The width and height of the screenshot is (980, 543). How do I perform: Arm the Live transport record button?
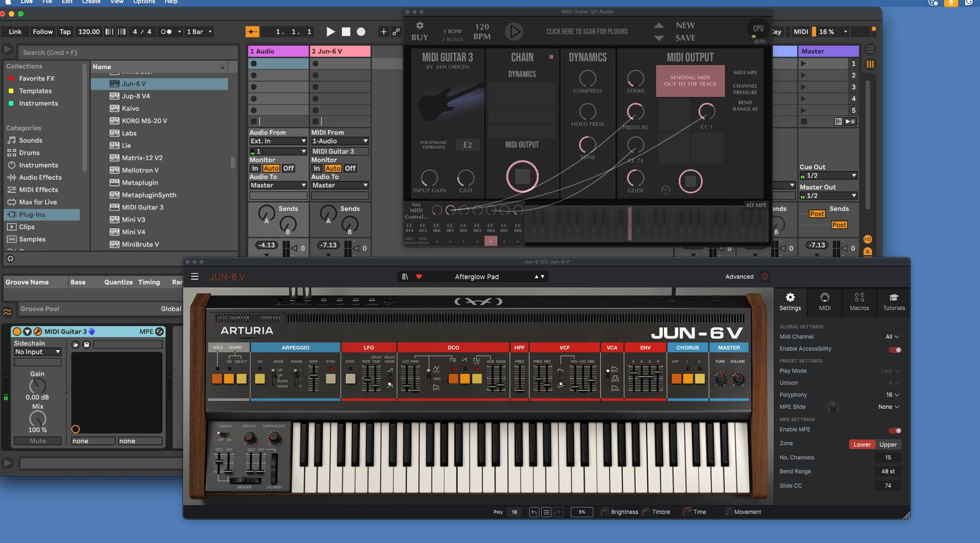click(361, 32)
